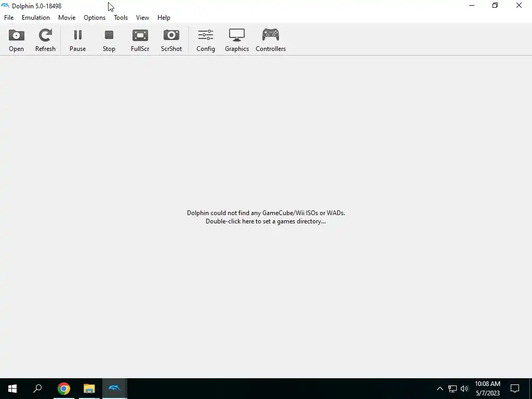
Task: Open the volume tray icon
Action: click(464, 389)
